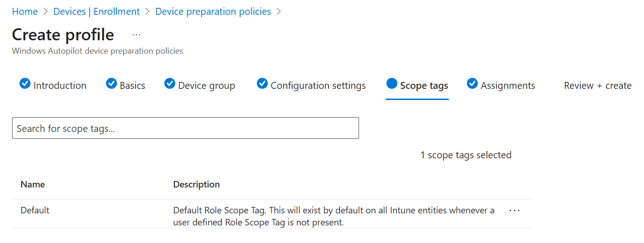Navigate to Home in the breadcrumb
Viewport: 644px width, 243px height.
(25, 12)
